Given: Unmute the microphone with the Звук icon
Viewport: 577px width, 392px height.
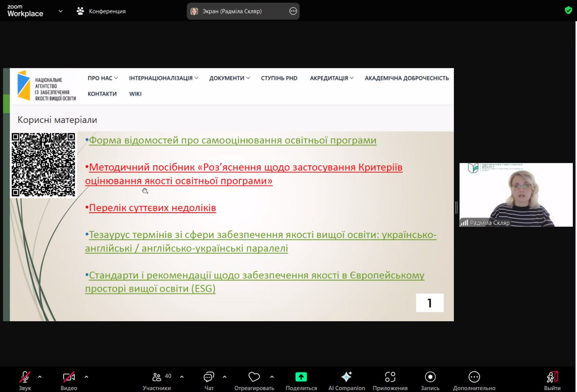Looking at the screenshot, I should pos(25,377).
